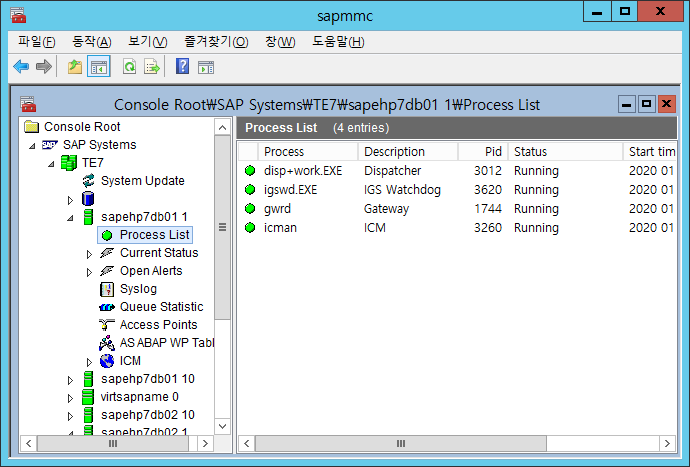
Task: Toggle the Show/Hide Console Tree toolbar icon
Action: (x=99, y=67)
